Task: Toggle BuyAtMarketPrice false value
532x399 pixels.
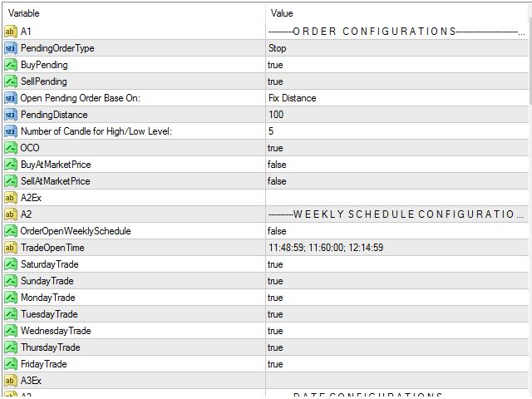Action: pyautogui.click(x=397, y=165)
